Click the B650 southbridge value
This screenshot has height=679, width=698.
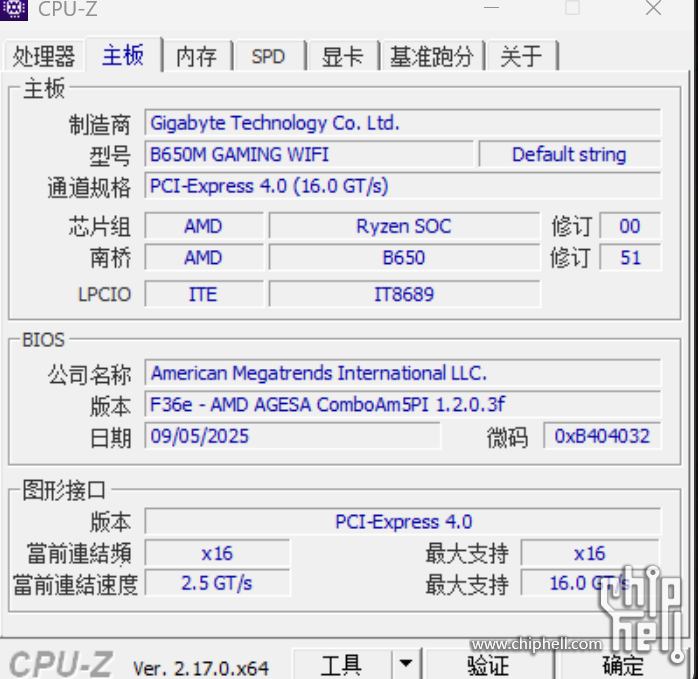(x=404, y=258)
